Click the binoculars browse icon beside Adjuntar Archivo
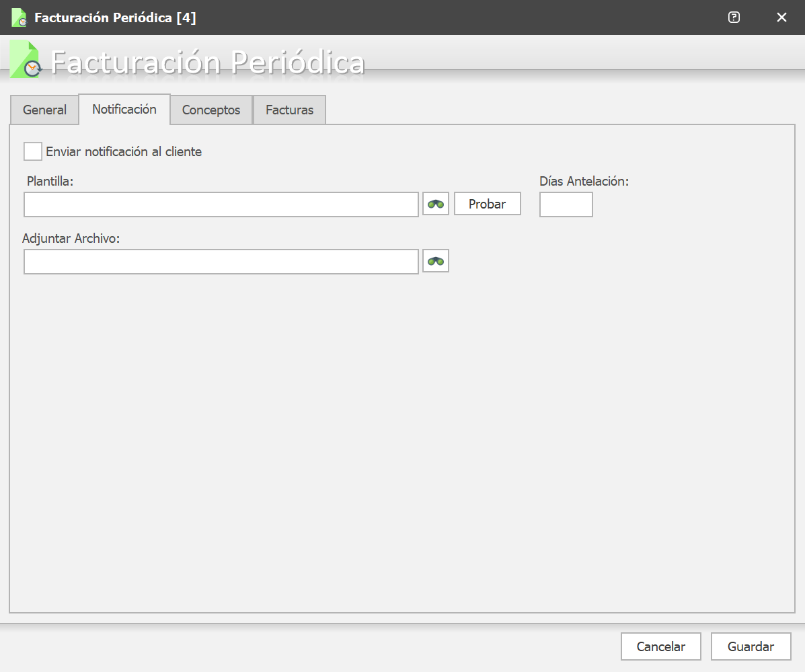Viewport: 805px width, 672px height. 436,261
